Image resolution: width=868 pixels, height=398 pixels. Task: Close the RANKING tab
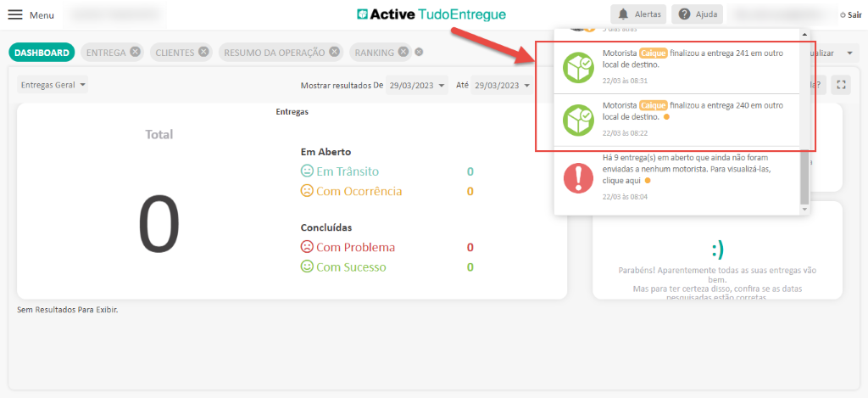click(403, 53)
